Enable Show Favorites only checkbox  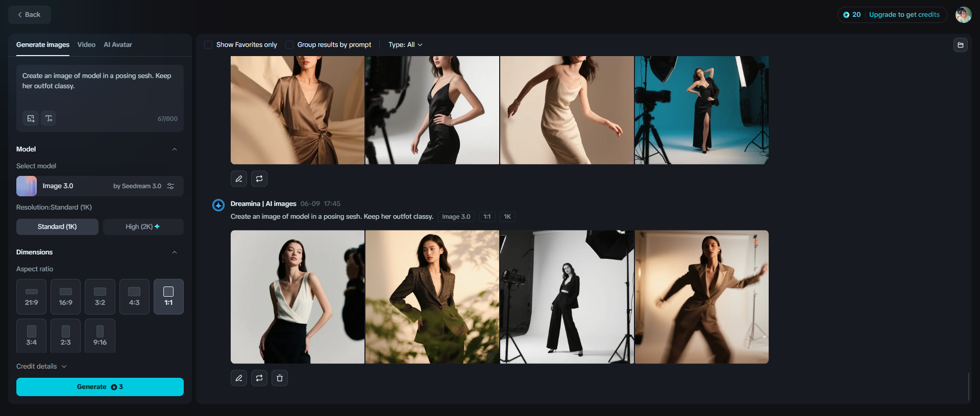point(208,45)
